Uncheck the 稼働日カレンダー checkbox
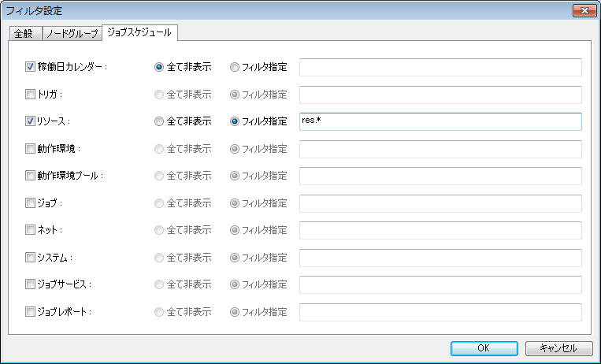601x364 pixels. (x=30, y=67)
